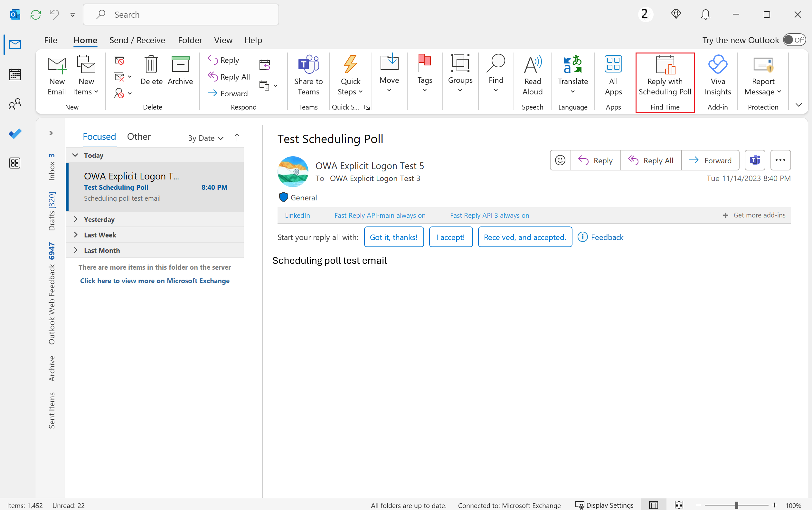The image size is (812, 510).
Task: Click the By Date sorting dropdown
Action: (205, 137)
